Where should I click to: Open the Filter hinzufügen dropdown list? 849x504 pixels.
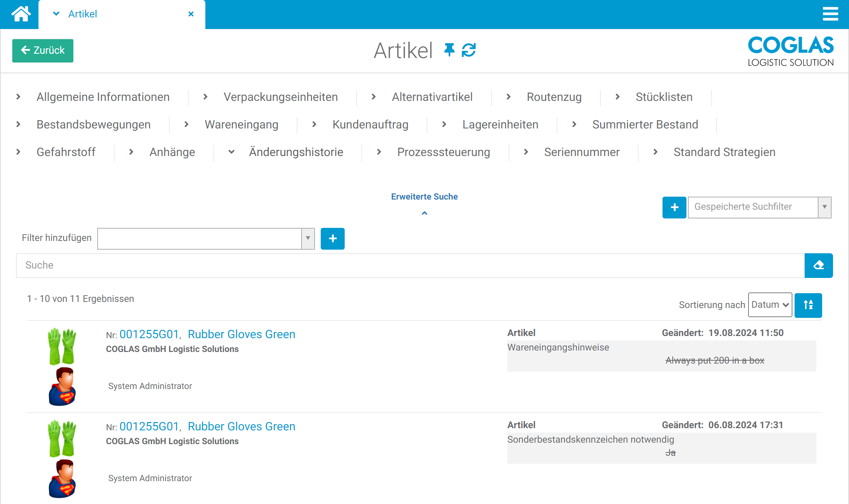click(308, 238)
